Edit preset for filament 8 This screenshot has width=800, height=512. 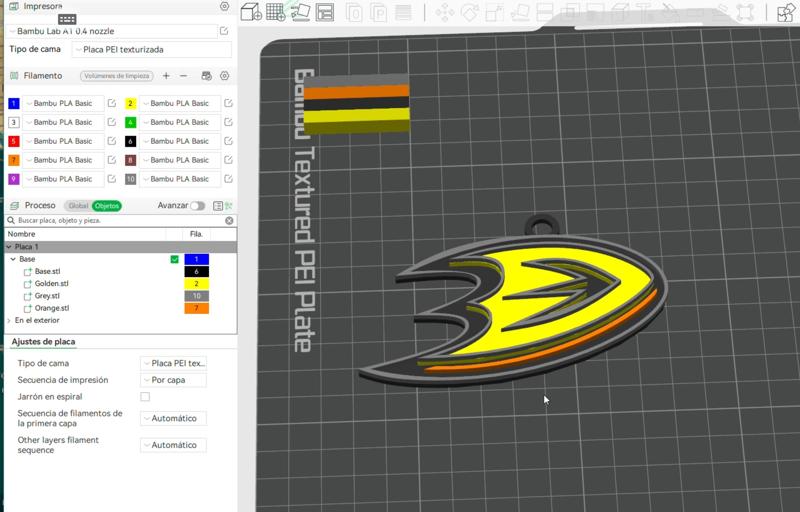click(229, 160)
